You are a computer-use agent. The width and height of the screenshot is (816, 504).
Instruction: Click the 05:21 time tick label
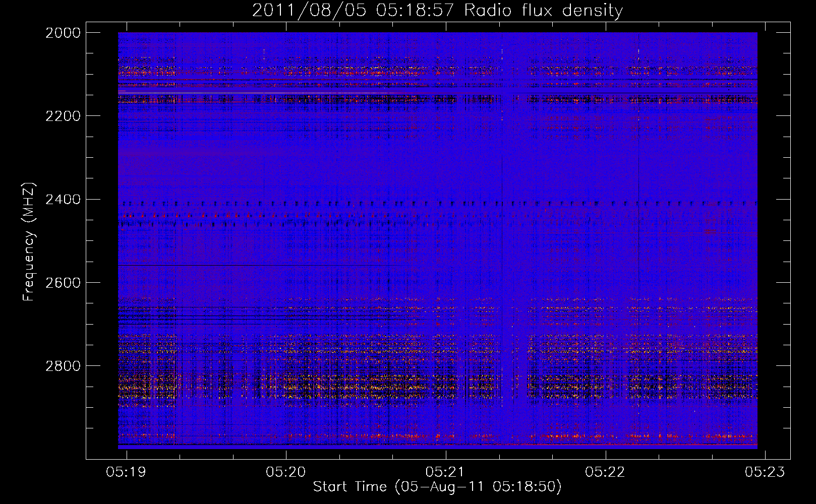pyautogui.click(x=446, y=472)
